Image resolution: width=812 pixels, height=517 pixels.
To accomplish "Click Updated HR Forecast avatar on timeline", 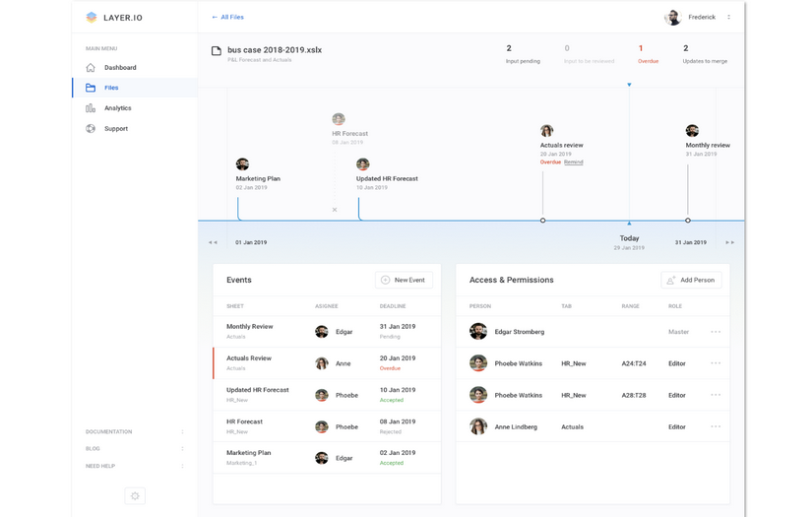I will coord(363,164).
